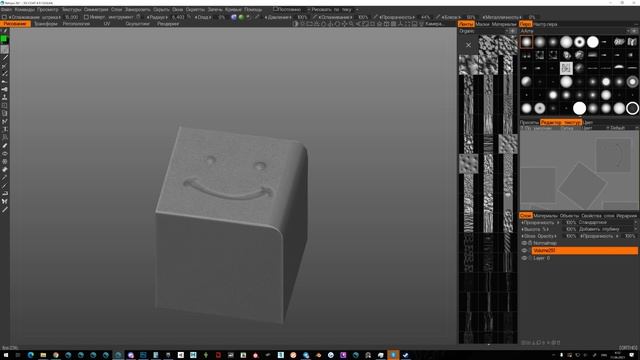Open Microsoft Edge from the taskbar
Viewport: 640px width, 360px height.
pos(31,355)
